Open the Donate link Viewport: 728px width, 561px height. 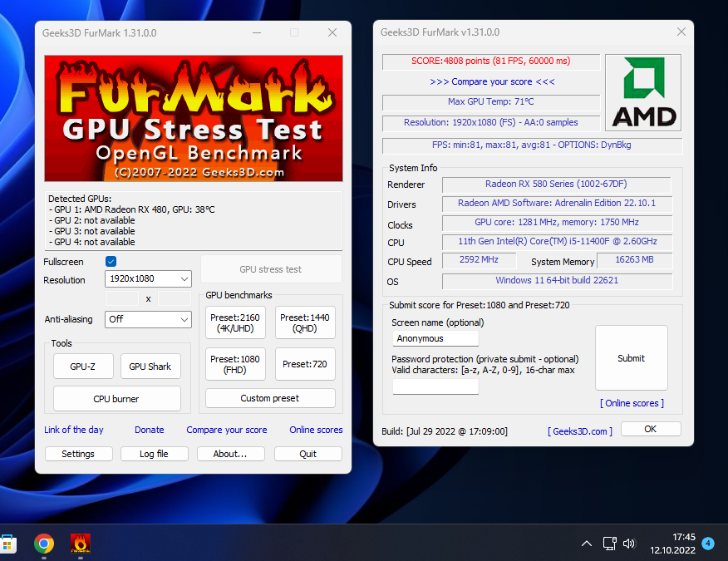[150, 430]
